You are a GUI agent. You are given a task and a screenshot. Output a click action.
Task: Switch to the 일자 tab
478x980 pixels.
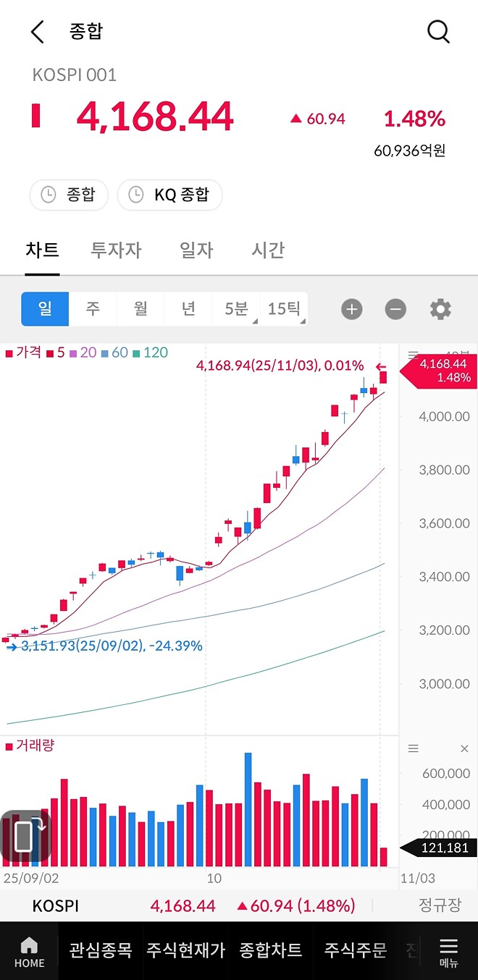[195, 250]
